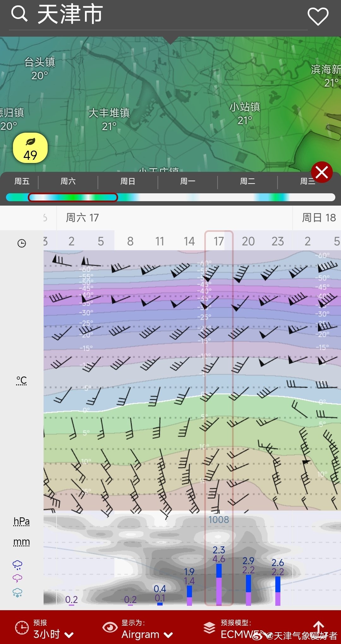341x644 pixels.
Task: Change the °C temperature unit label
Action: [21, 381]
